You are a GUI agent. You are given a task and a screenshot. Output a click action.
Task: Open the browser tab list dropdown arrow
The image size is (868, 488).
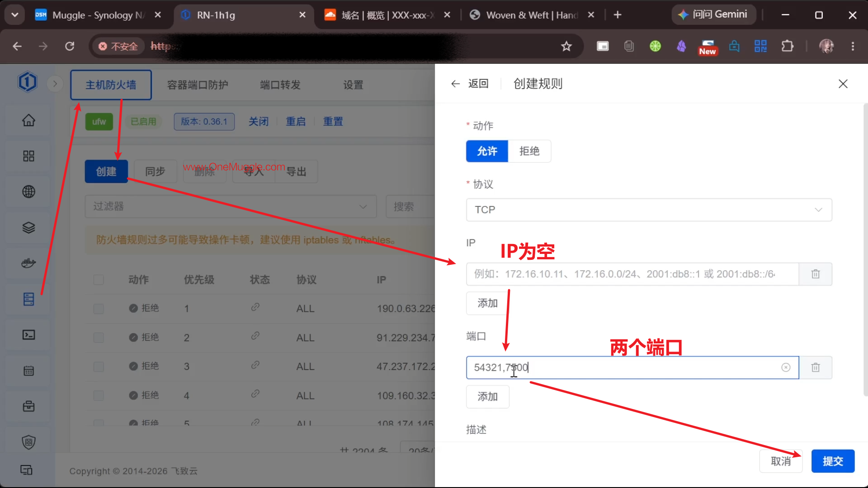15,15
